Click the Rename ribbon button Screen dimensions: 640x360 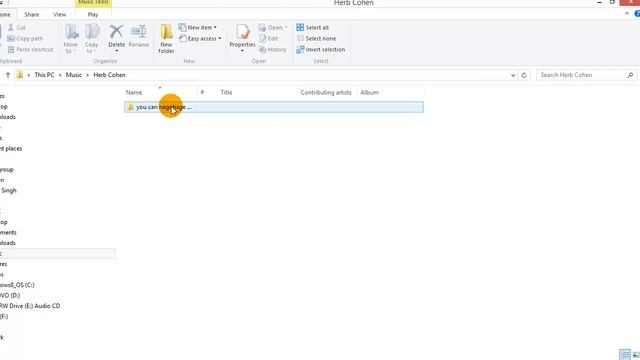coord(139,36)
